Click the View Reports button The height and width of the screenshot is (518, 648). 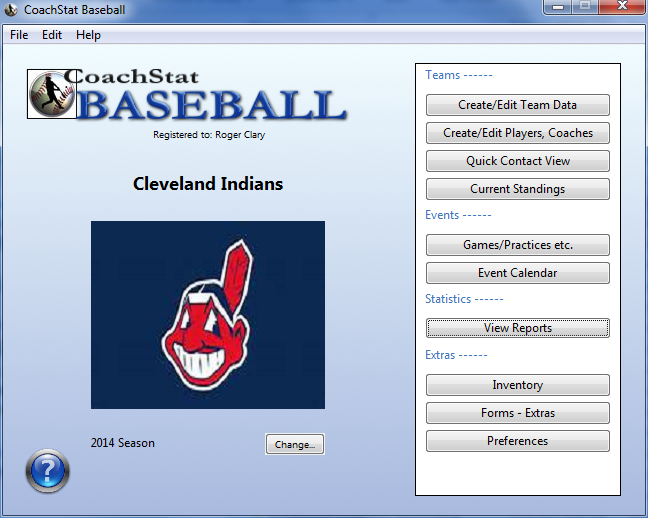(517, 328)
